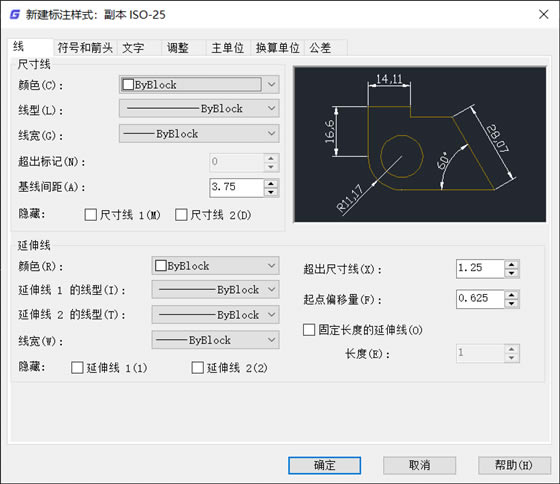560x484 pixels.
Task: Enable hiding 尺寸线 2(D)
Action: 181,215
